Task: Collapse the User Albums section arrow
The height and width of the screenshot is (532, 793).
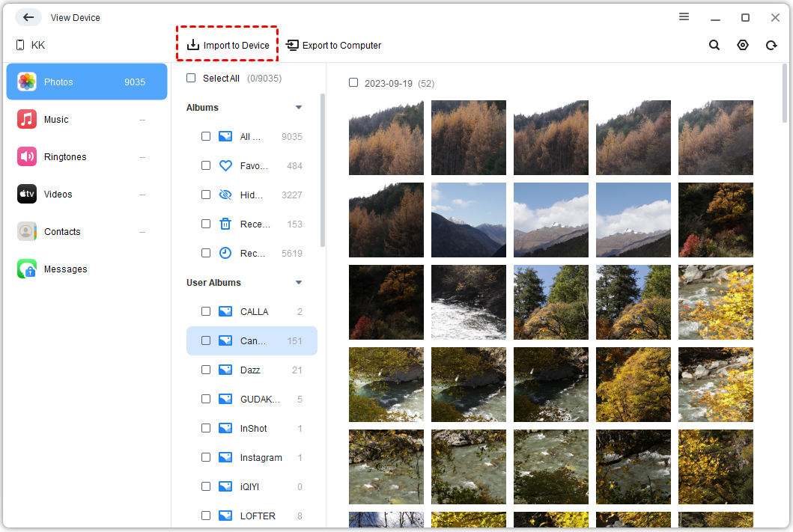Action: [x=299, y=282]
